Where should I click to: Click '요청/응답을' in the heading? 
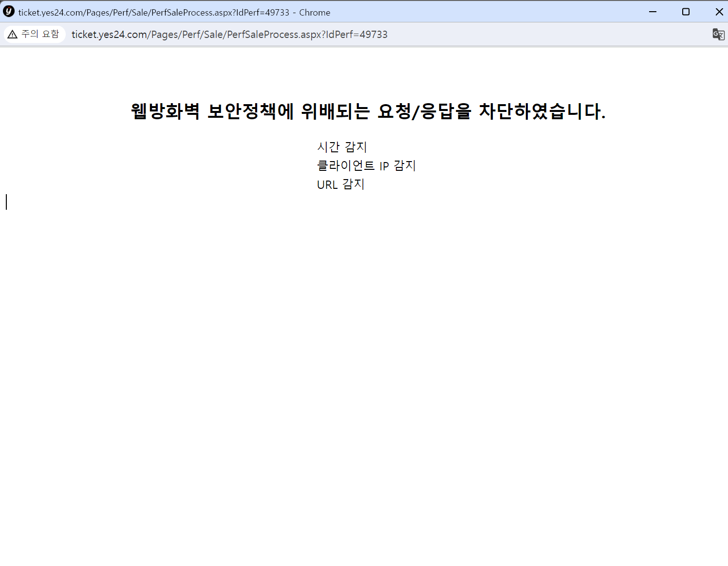425,111
